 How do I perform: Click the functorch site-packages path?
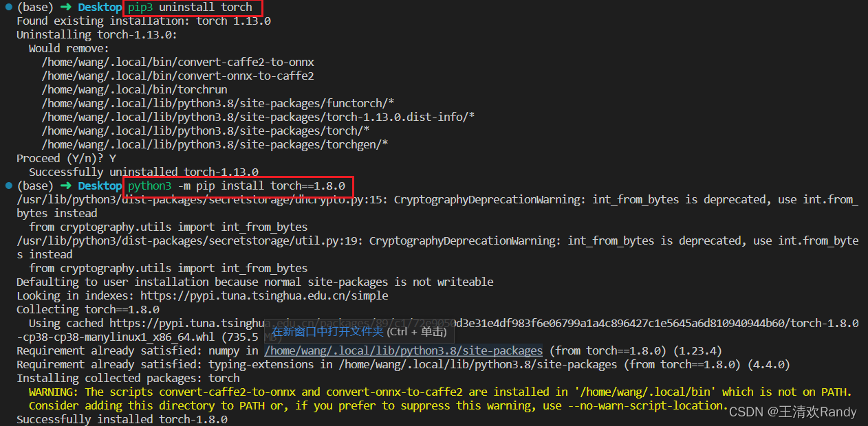(x=220, y=103)
